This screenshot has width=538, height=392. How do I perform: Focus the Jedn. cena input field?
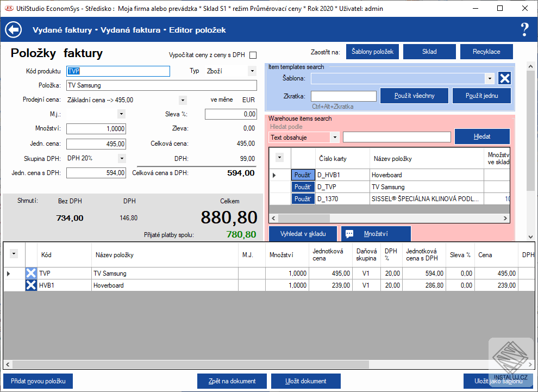coord(96,144)
